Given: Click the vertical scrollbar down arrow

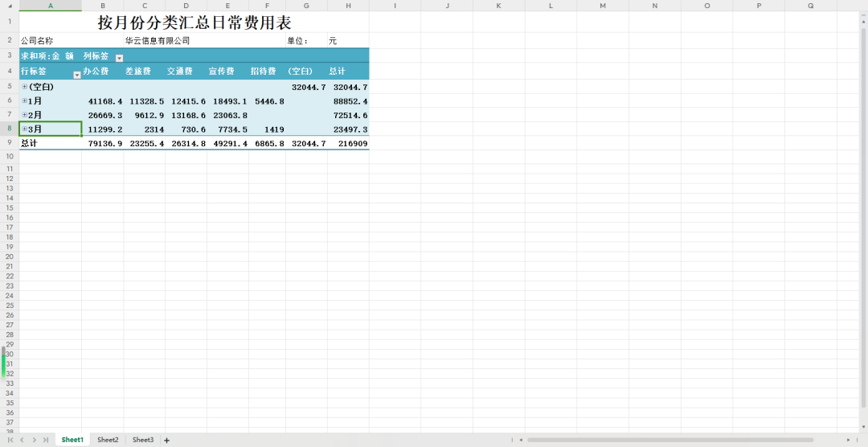Looking at the screenshot, I should click(x=863, y=427).
